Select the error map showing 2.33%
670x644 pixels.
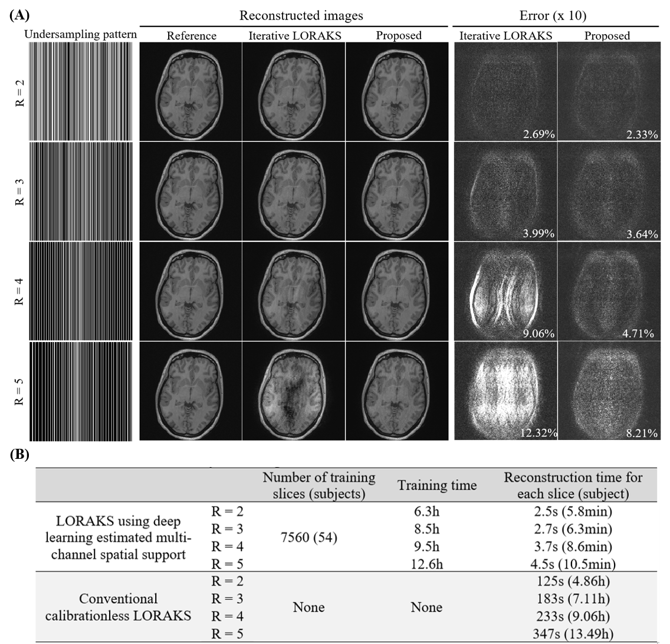pyautogui.click(x=609, y=91)
